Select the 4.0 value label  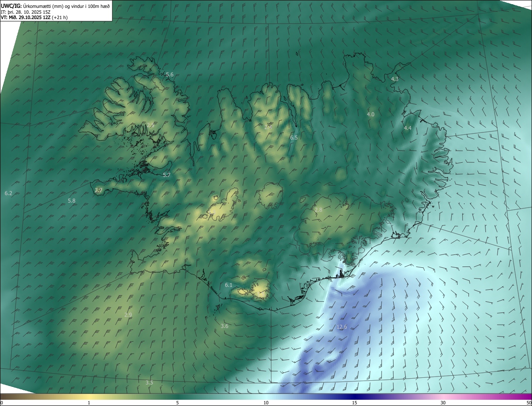[x=371, y=114]
